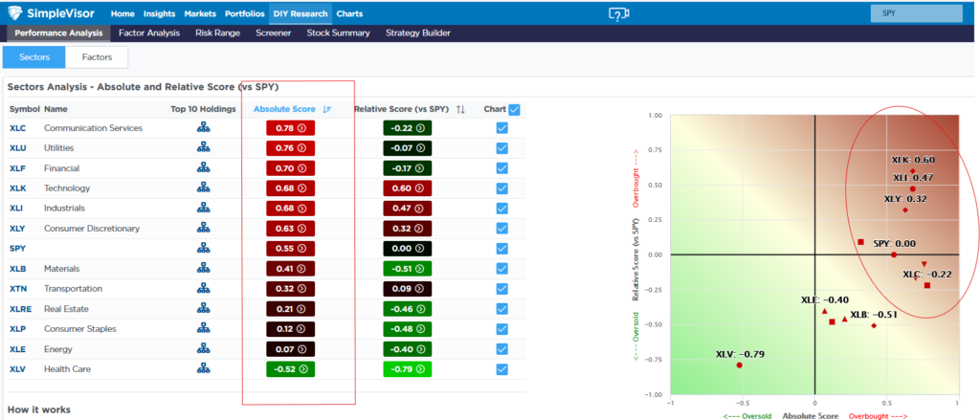Switch to the Factors tab
This screenshot has height=420, width=980.
pyautogui.click(x=97, y=57)
